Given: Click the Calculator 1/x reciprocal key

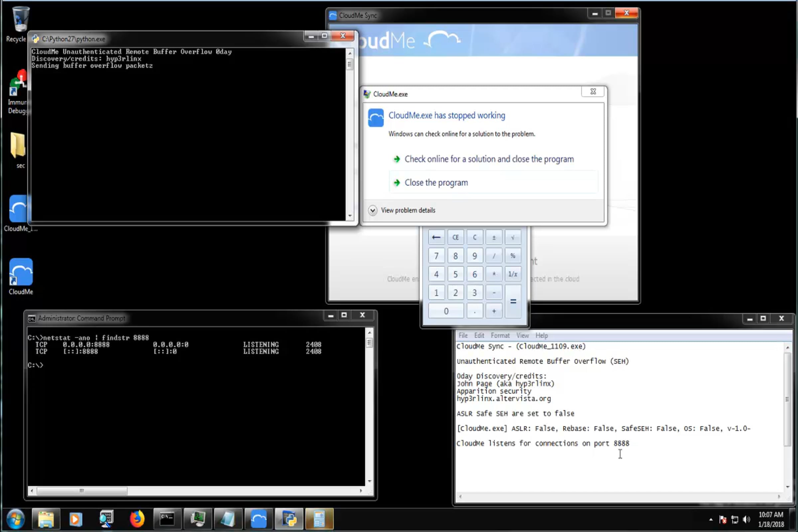Looking at the screenshot, I should coord(513,274).
